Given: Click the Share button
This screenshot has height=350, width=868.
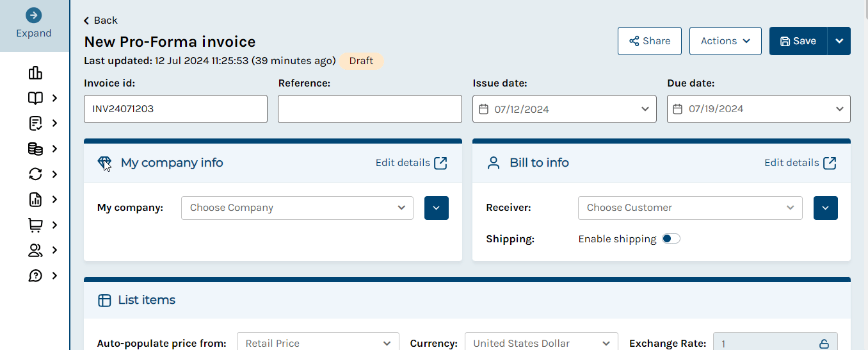Looking at the screenshot, I should [x=650, y=41].
